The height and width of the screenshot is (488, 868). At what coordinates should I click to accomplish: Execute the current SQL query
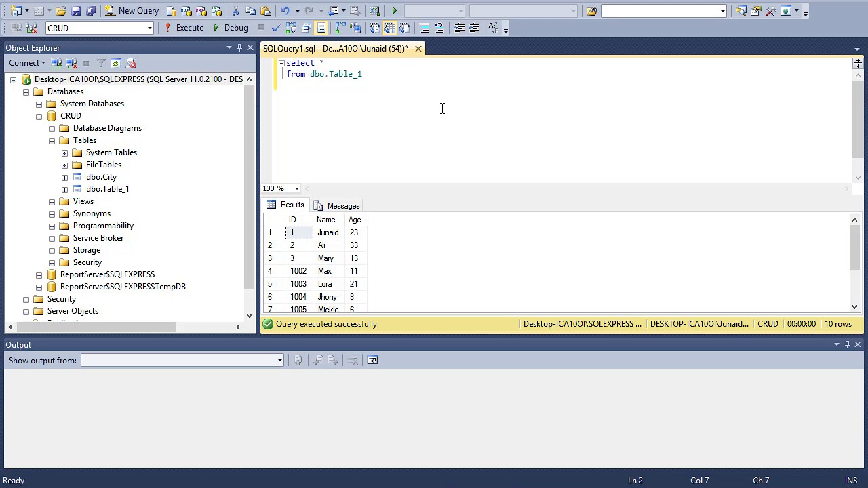[183, 28]
